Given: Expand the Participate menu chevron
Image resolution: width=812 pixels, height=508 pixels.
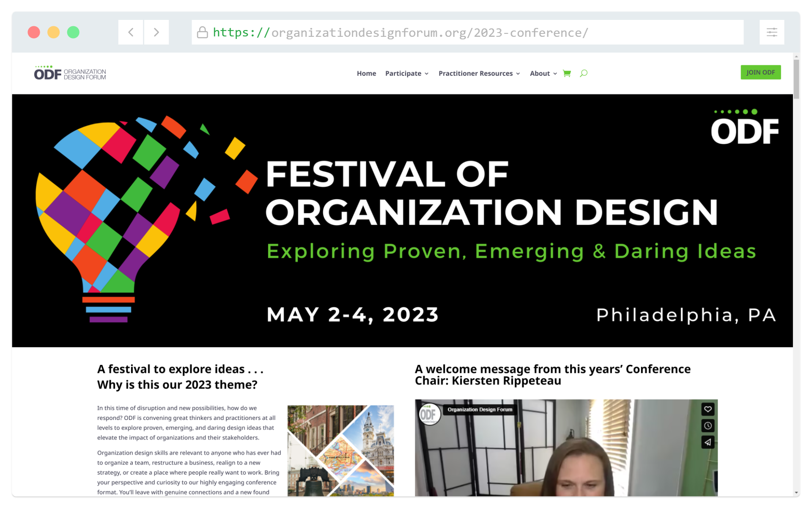Looking at the screenshot, I should (x=426, y=74).
